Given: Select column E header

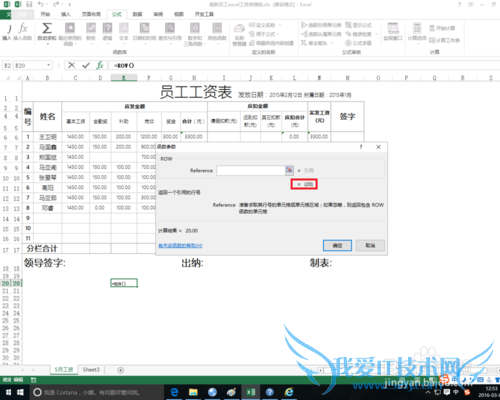Looking at the screenshot, I should tap(124, 78).
